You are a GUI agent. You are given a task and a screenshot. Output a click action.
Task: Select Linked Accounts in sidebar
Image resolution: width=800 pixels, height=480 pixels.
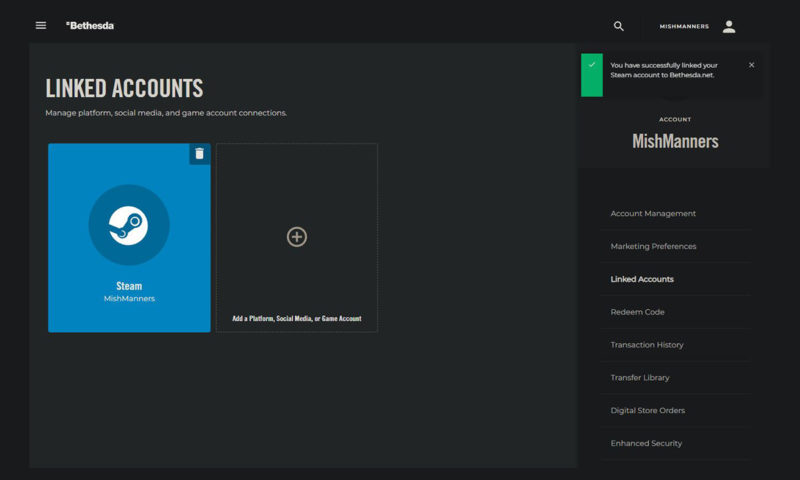(642, 279)
